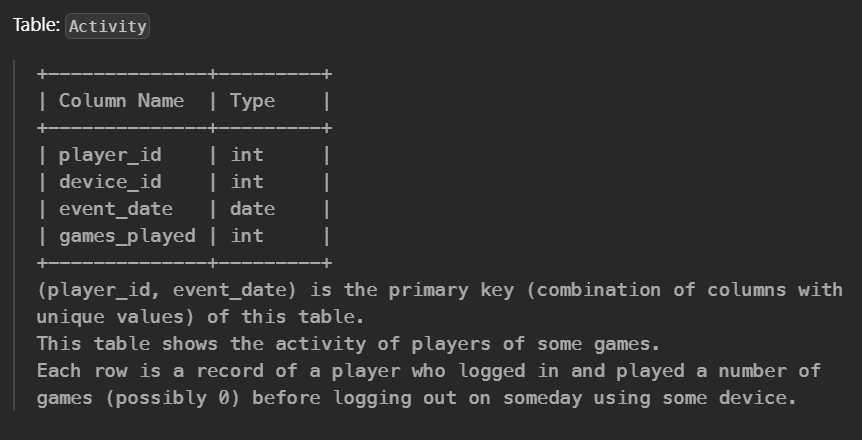Click the '(player_id, event_date)' primary key text

pos(166,290)
